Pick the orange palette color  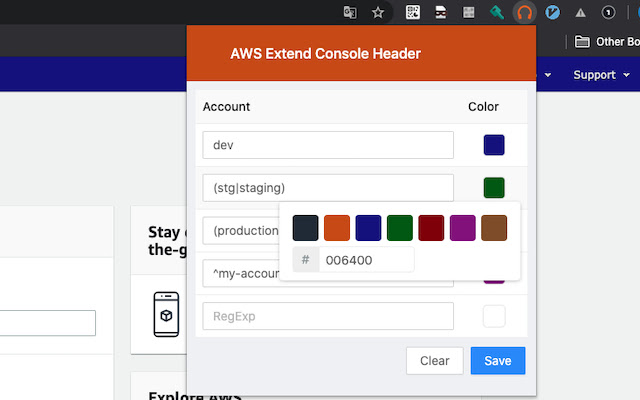[337, 228]
